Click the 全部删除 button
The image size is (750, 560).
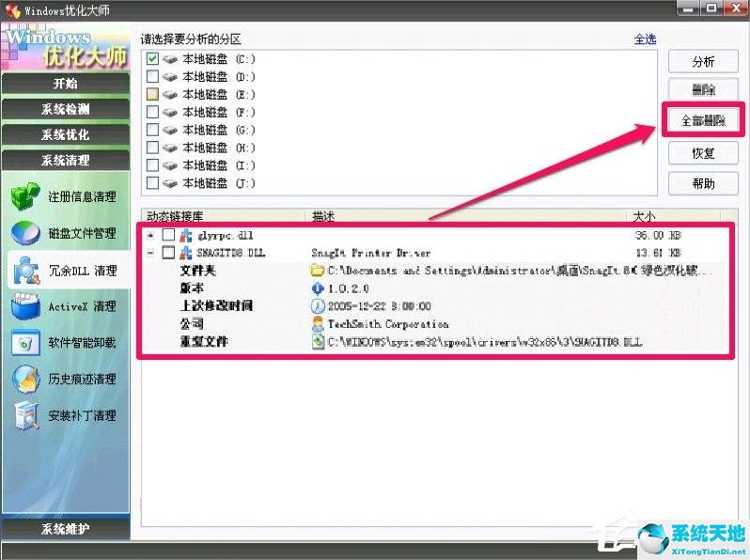coord(703,120)
